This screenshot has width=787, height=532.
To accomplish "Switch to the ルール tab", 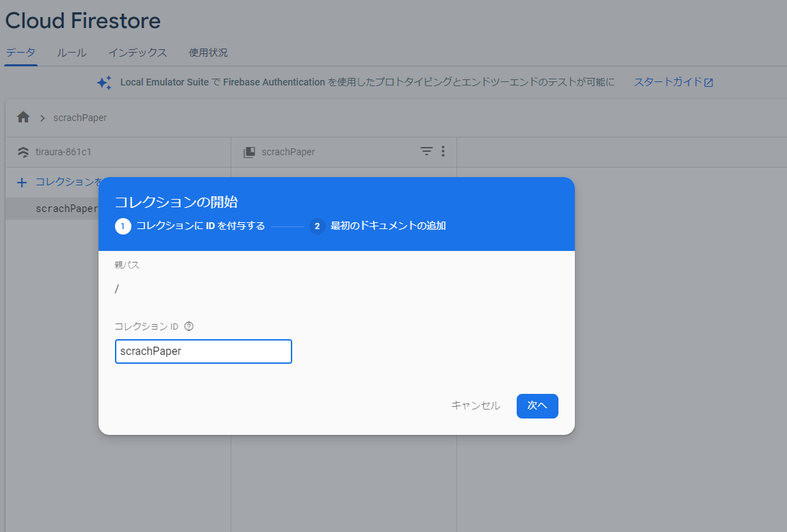I will [x=71, y=52].
